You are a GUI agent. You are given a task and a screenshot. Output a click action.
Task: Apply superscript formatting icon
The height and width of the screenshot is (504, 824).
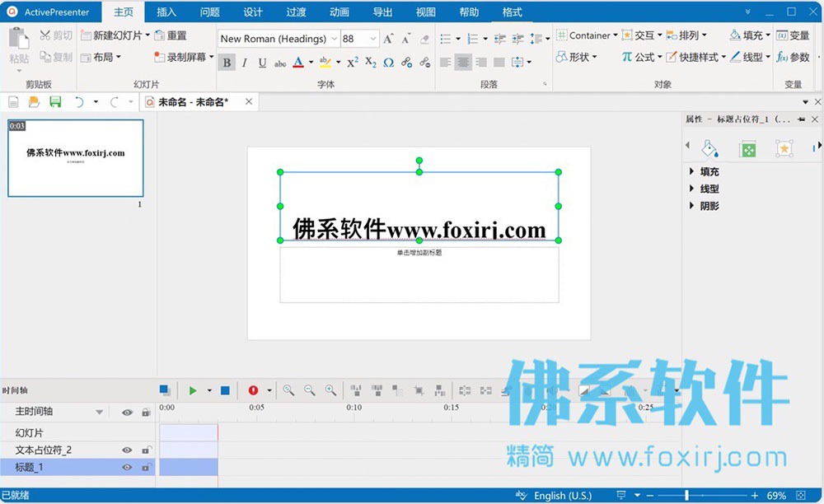tap(353, 63)
